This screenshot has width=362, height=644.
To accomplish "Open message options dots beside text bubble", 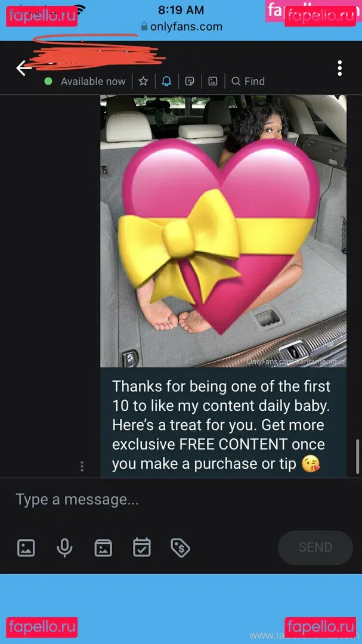I will (x=82, y=466).
